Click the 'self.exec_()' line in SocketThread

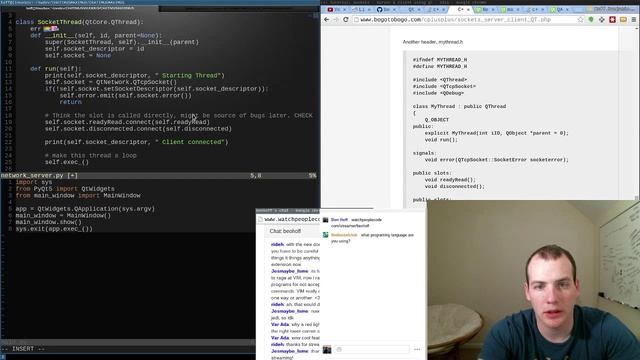tap(67, 162)
